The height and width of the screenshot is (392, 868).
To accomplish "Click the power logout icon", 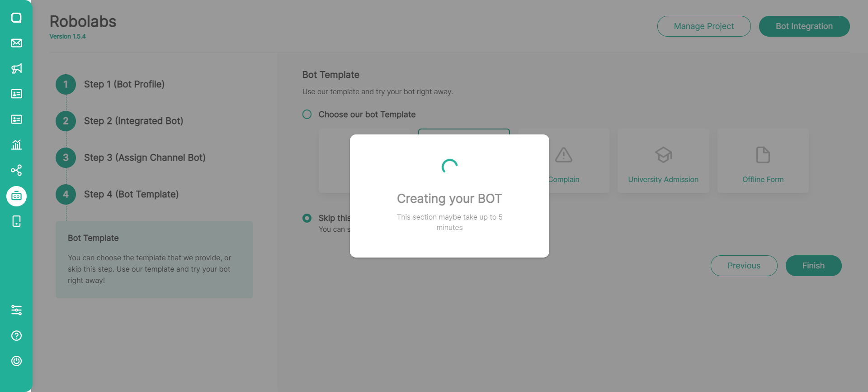I will pos(16,361).
